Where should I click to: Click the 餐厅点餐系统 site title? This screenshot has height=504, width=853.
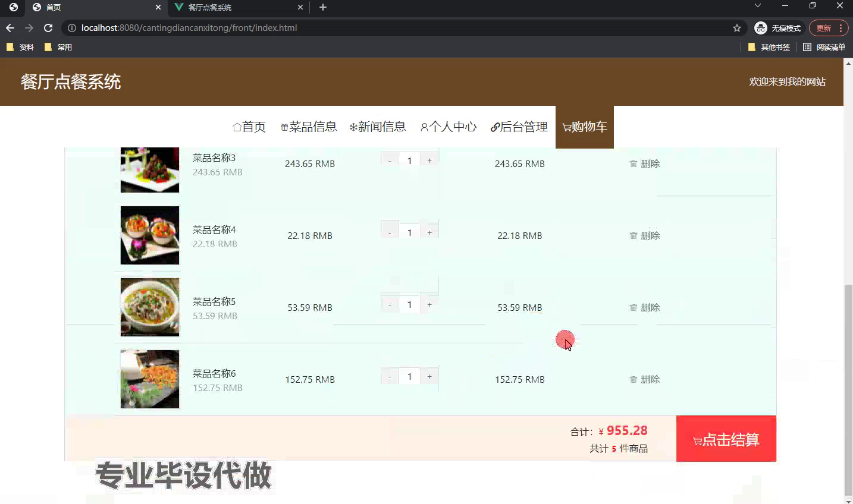(x=71, y=81)
